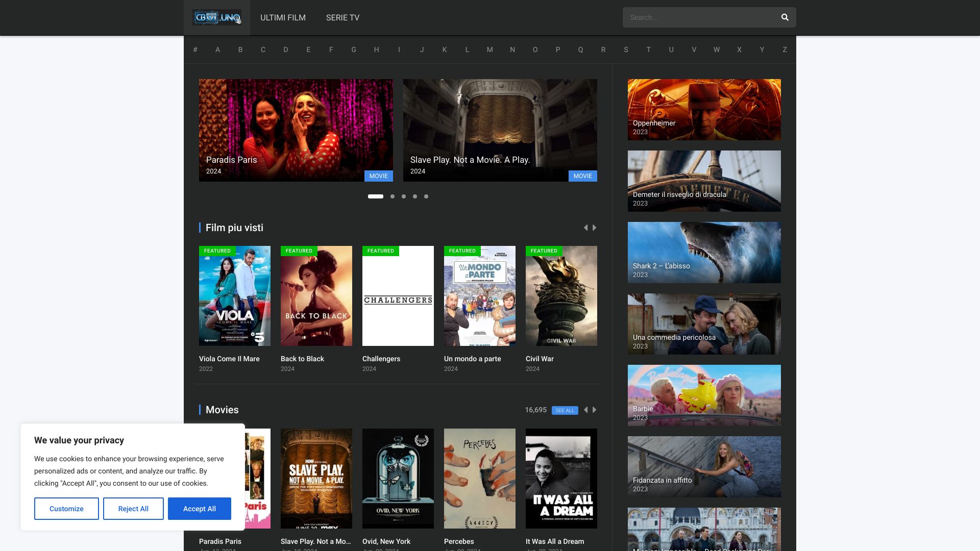This screenshot has width=980, height=551.
Task: Open Viola Come Il Mare poster
Action: 235,296
